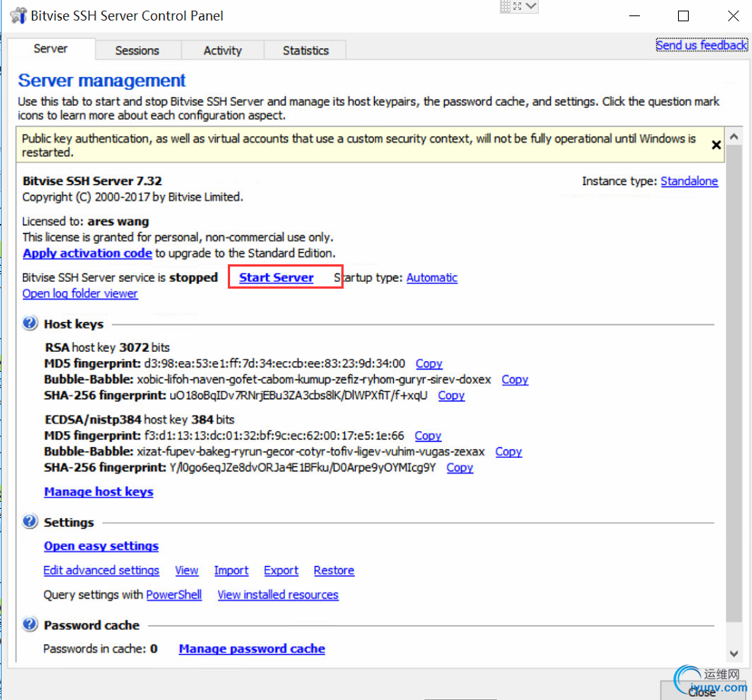This screenshot has width=752, height=700.
Task: Click the 'ECDSA/nistp384 host key 384 bits' line
Action: 139,420
